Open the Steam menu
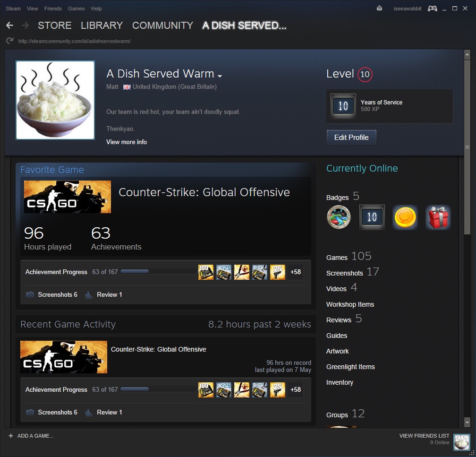476x457 pixels. pyautogui.click(x=13, y=9)
